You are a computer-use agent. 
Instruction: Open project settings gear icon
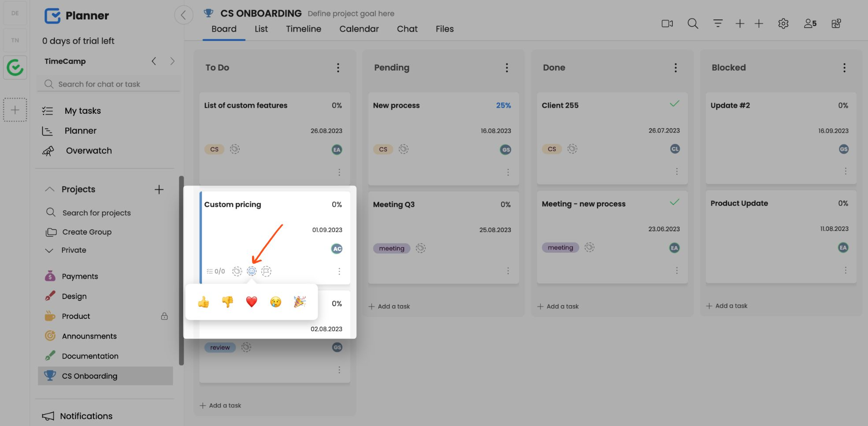783,23
